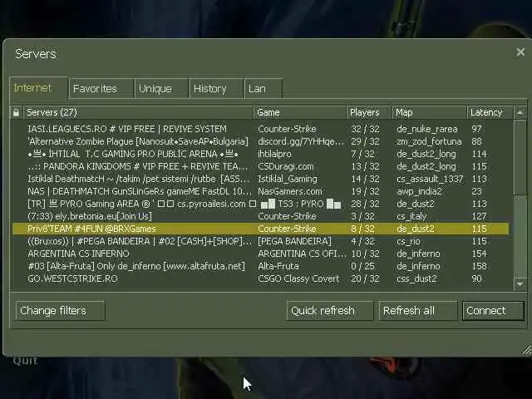Click scrollbar up arrow
532x399 pixels.
point(520,113)
